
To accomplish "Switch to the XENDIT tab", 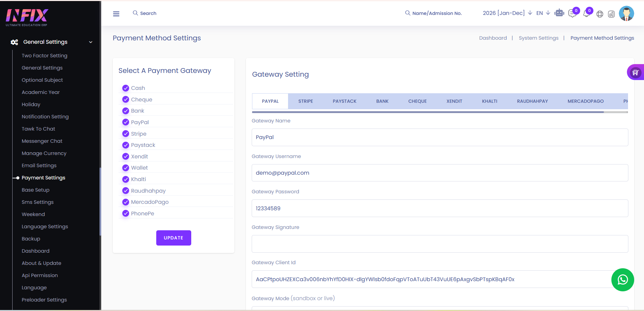I will (454, 101).
